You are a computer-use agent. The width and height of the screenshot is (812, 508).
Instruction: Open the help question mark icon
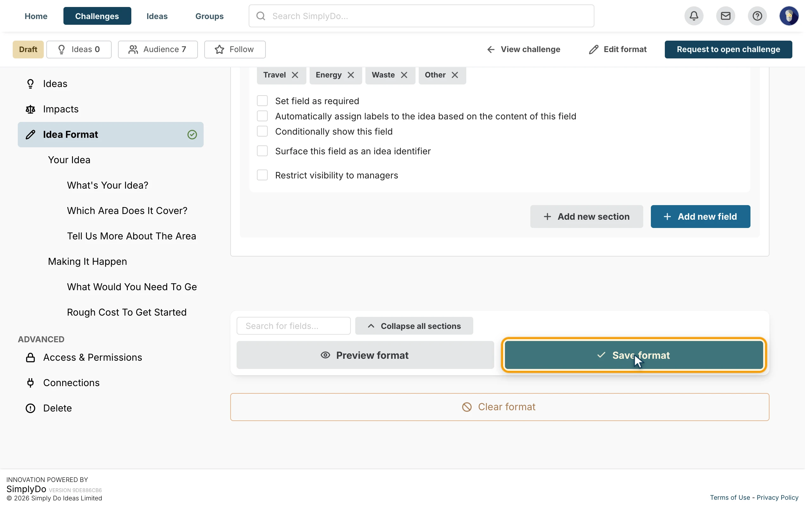(757, 16)
